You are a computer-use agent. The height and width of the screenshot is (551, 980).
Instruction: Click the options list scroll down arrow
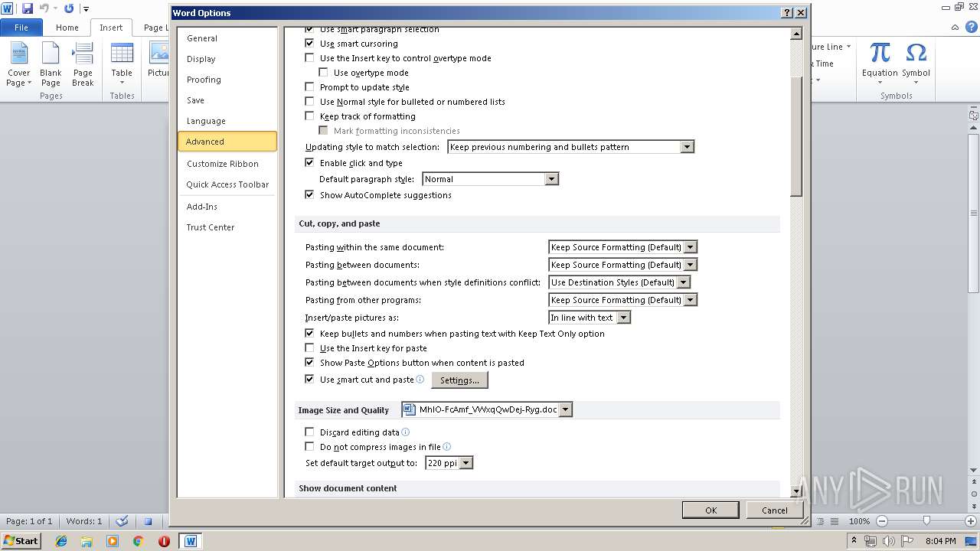pos(796,491)
